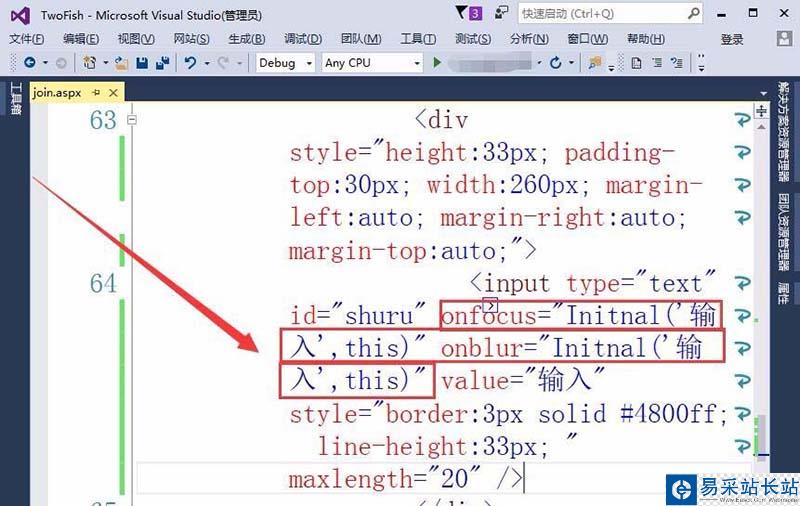Image resolution: width=800 pixels, height=506 pixels.
Task: Click line number 63 in the margin
Action: click(x=103, y=120)
